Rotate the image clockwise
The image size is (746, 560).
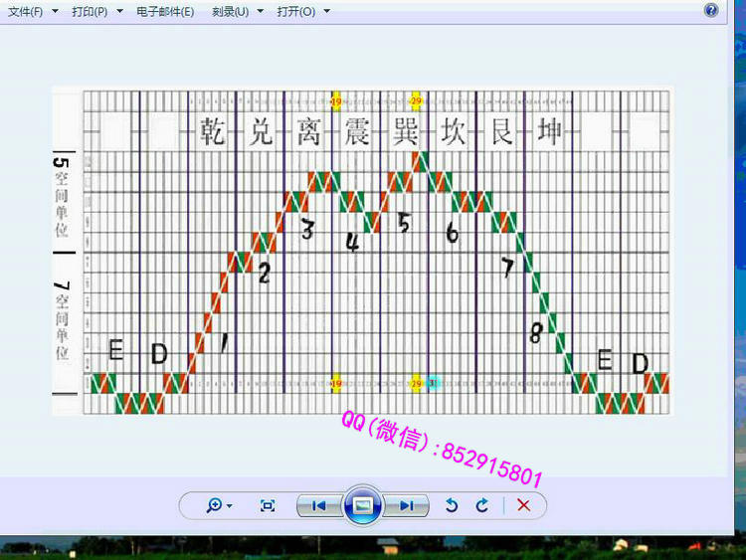[x=482, y=505]
